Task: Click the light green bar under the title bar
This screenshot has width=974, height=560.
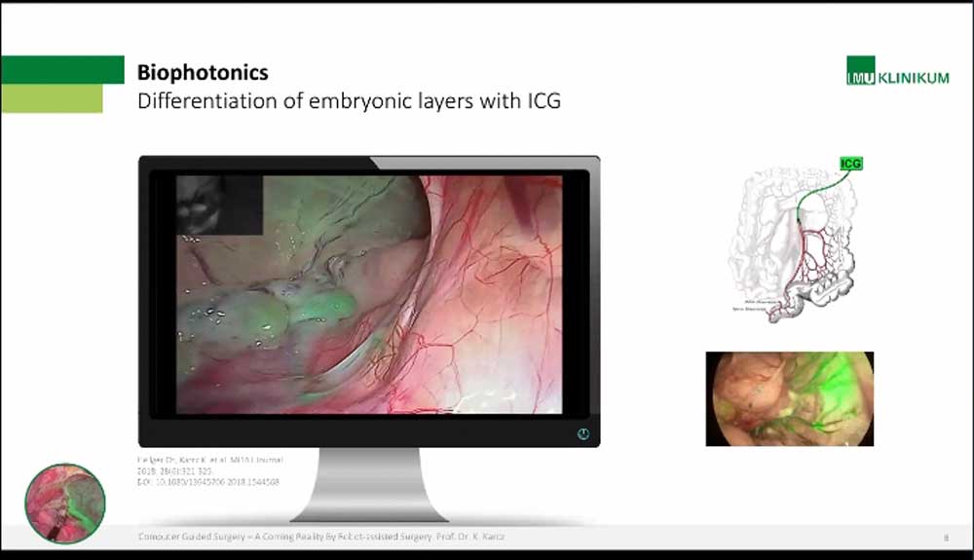Action: [x=52, y=98]
